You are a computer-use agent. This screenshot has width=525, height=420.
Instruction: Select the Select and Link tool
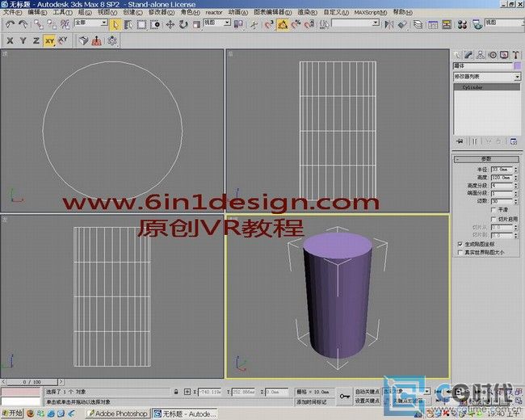[39, 24]
